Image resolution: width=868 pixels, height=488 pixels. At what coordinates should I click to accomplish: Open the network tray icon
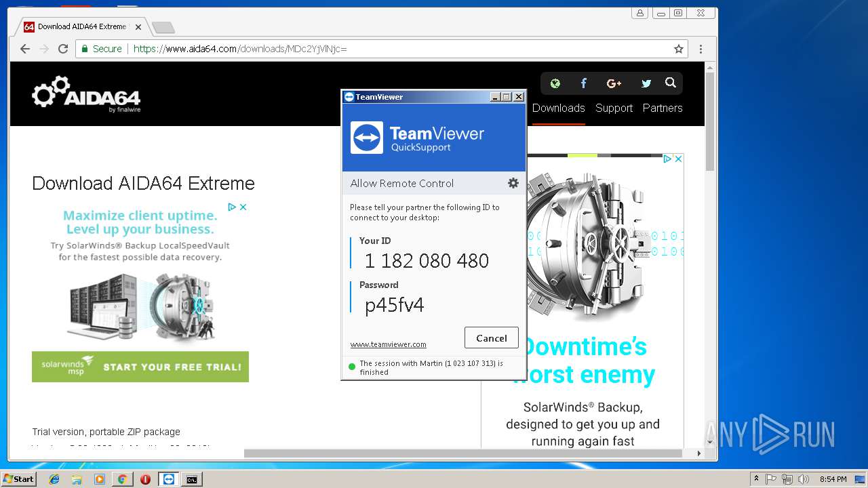tap(787, 479)
